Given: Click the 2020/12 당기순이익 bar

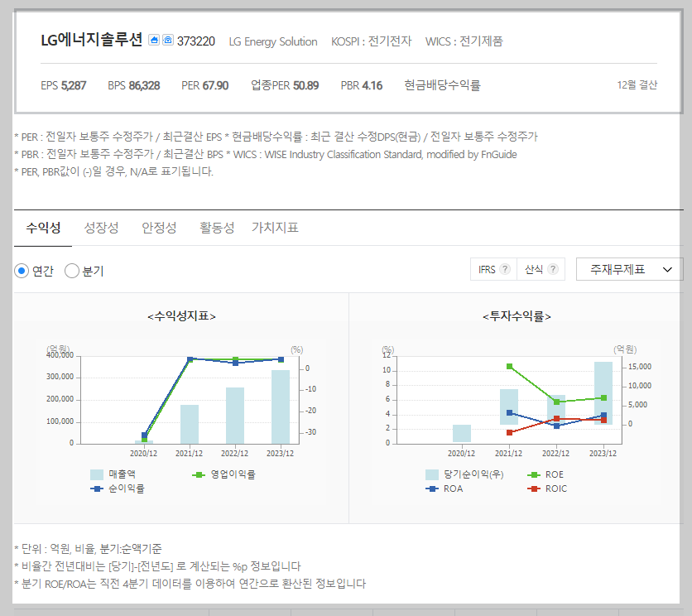Looking at the screenshot, I should (462, 433).
